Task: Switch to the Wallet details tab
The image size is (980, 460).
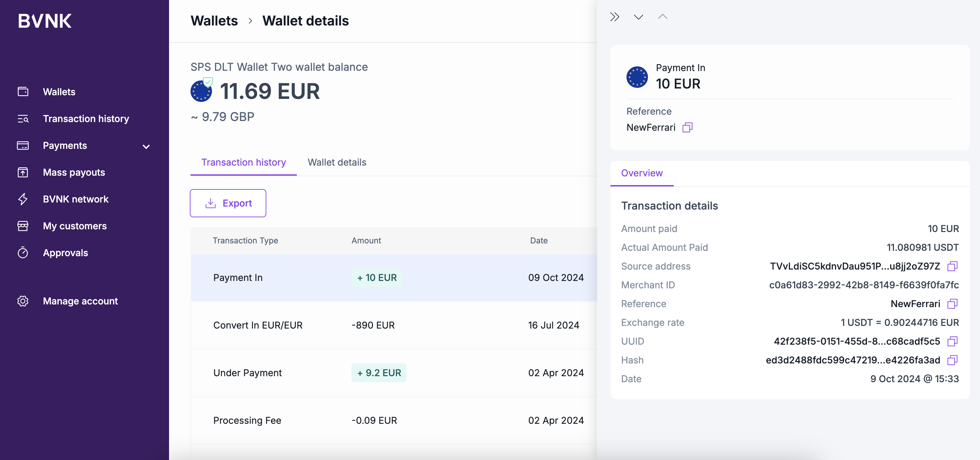Action: 337,162
